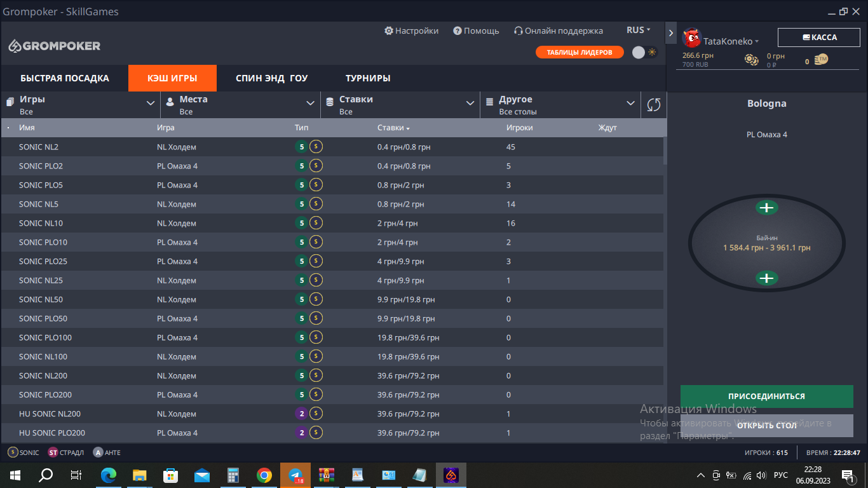Open the TataKoneko account dropdown
Screen dimensions: 868x488
(731, 41)
